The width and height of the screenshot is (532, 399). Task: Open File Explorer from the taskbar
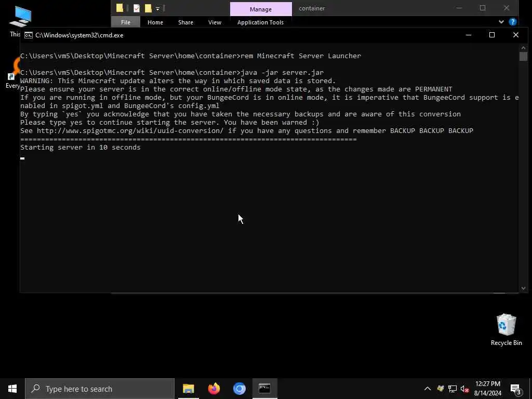tap(188, 389)
